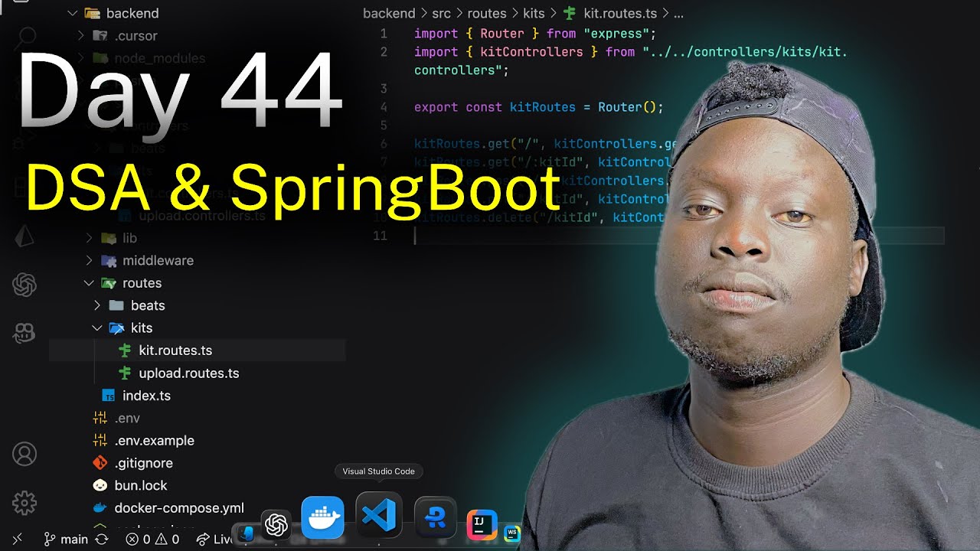Click the file icon beside kit.routes.ts in explorer
This screenshot has width=980, height=551.
tap(125, 350)
